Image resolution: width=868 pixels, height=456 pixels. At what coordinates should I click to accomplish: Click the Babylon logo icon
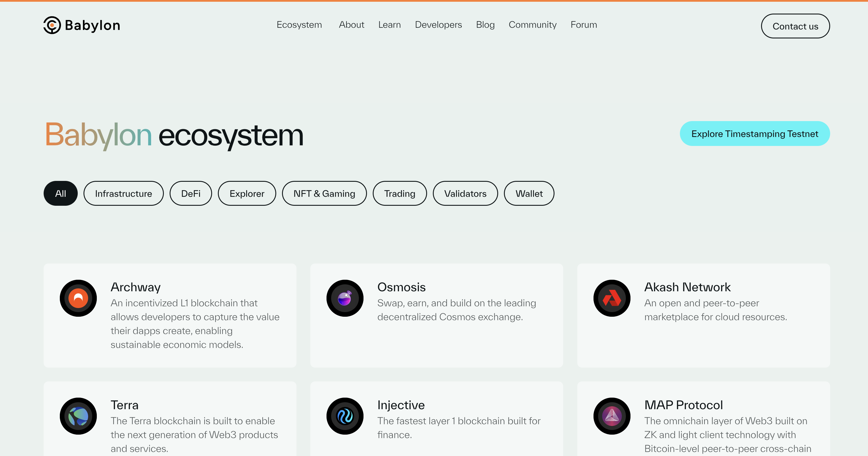pos(52,25)
